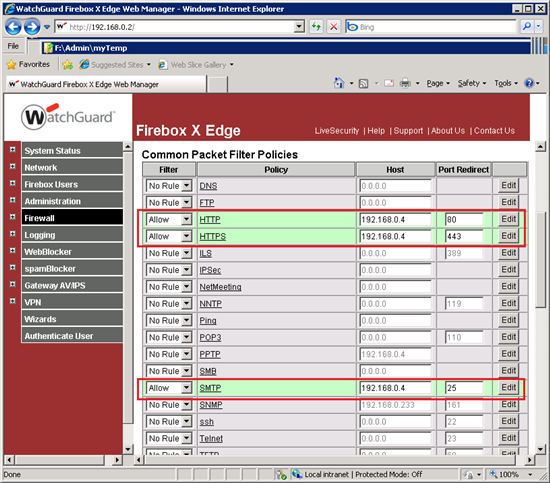Click the Help header link
The height and width of the screenshot is (483, 550).
(376, 131)
